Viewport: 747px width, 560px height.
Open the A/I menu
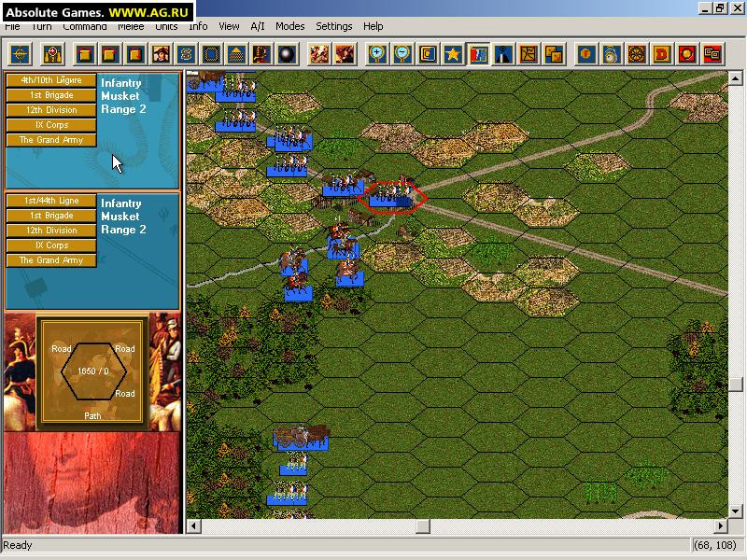coord(258,27)
